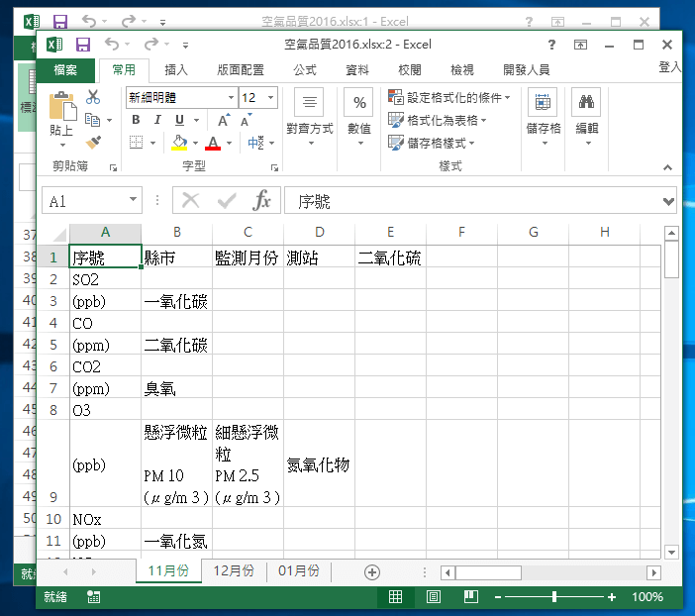
Task: Switch to Formulas (公式) tab
Action: [305, 69]
